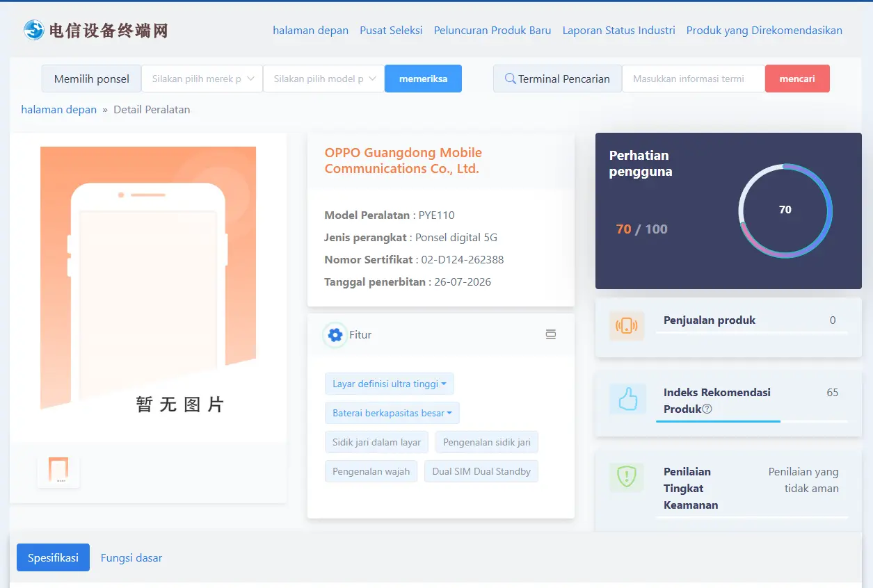Select the Spesifikasi tab
Screen dimensions: 873x588
tap(53, 557)
